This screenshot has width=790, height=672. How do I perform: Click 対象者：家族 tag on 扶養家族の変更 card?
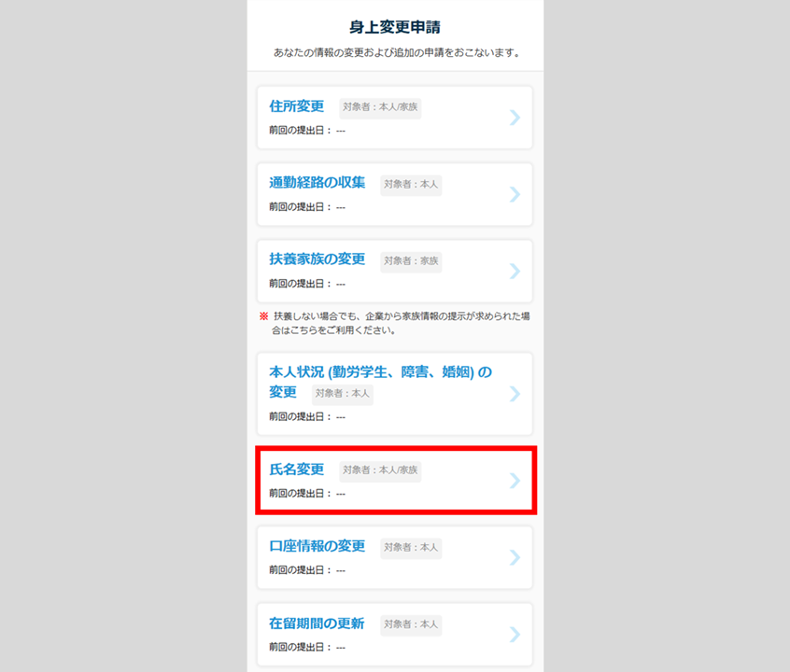coord(411,261)
